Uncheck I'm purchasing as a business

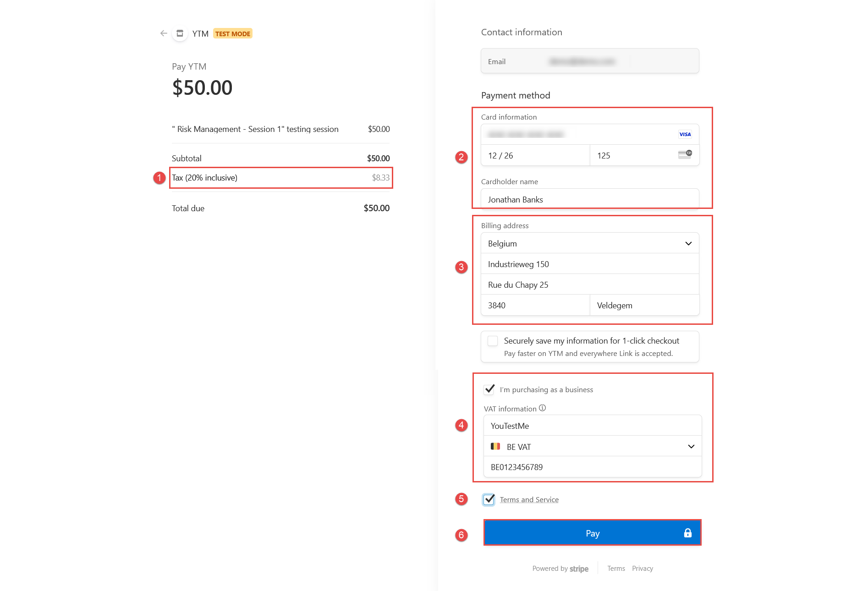pos(489,389)
